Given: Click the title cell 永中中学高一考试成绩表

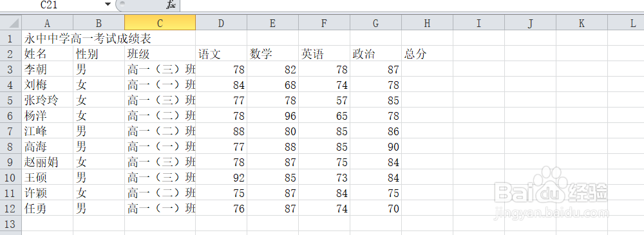Looking at the screenshot, I should coord(47,39).
